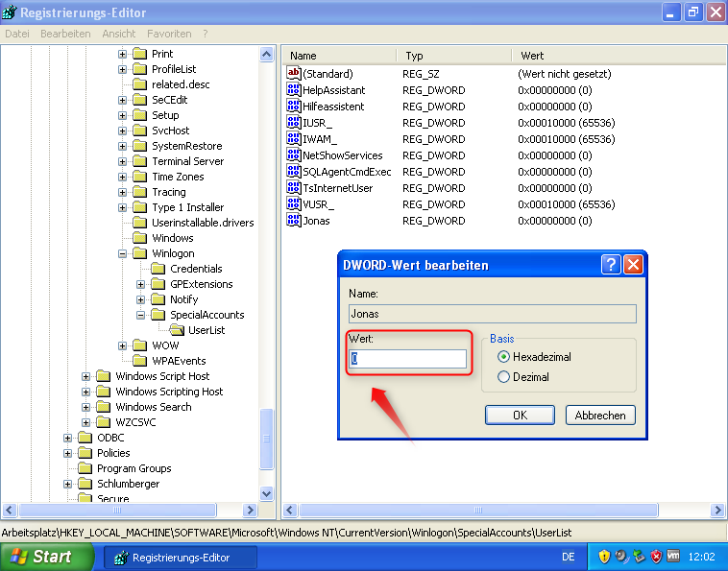Select the WZCSVC tree item

click(x=135, y=422)
